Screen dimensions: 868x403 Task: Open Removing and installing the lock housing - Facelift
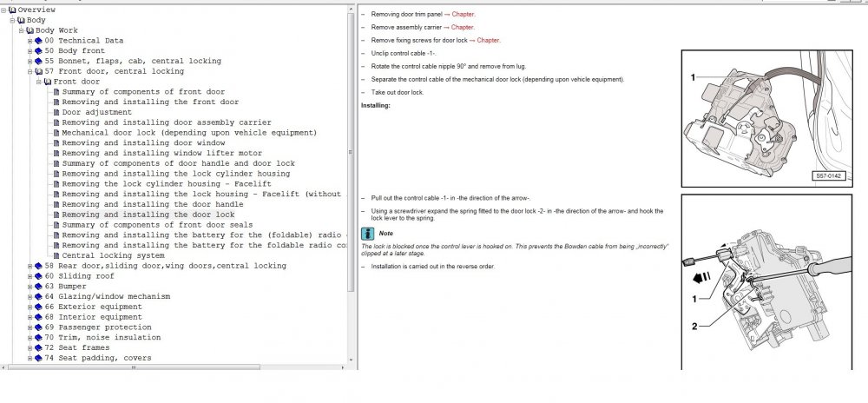(204, 195)
